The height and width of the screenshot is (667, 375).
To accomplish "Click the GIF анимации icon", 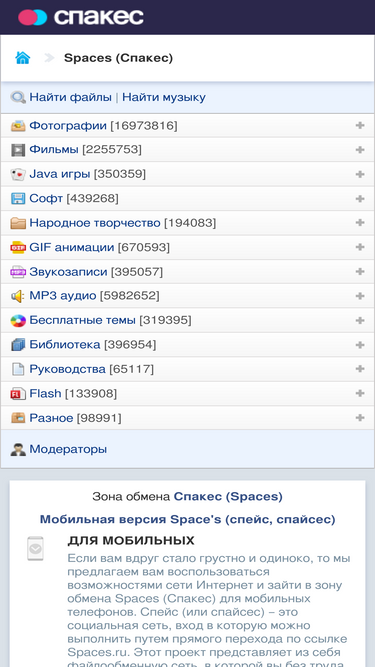I will point(18,248).
